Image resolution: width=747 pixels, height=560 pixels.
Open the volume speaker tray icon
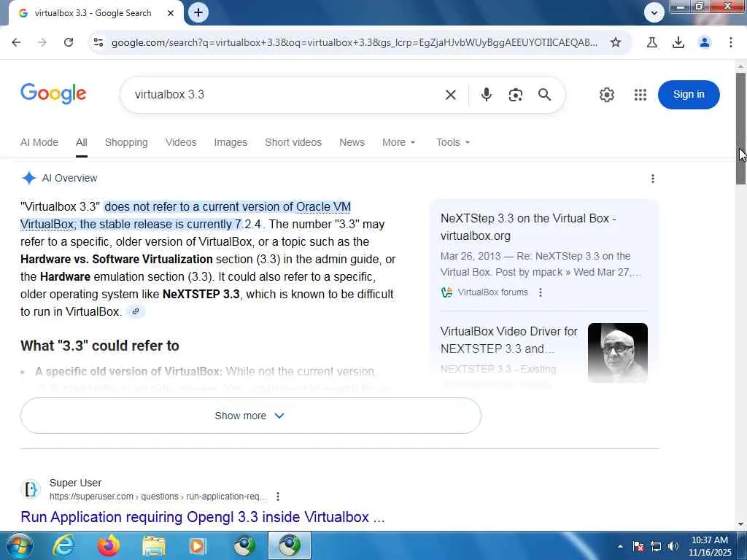pyautogui.click(x=673, y=546)
